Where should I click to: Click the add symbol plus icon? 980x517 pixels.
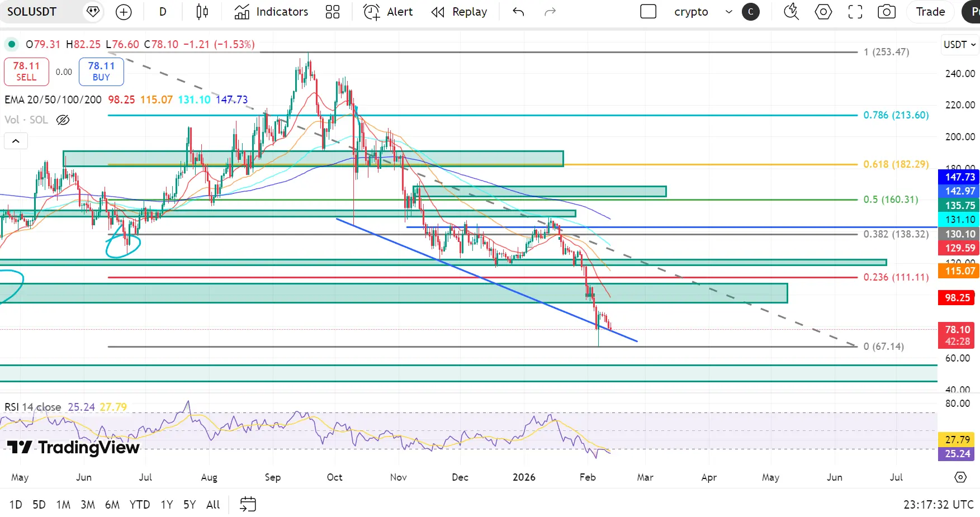pos(124,12)
